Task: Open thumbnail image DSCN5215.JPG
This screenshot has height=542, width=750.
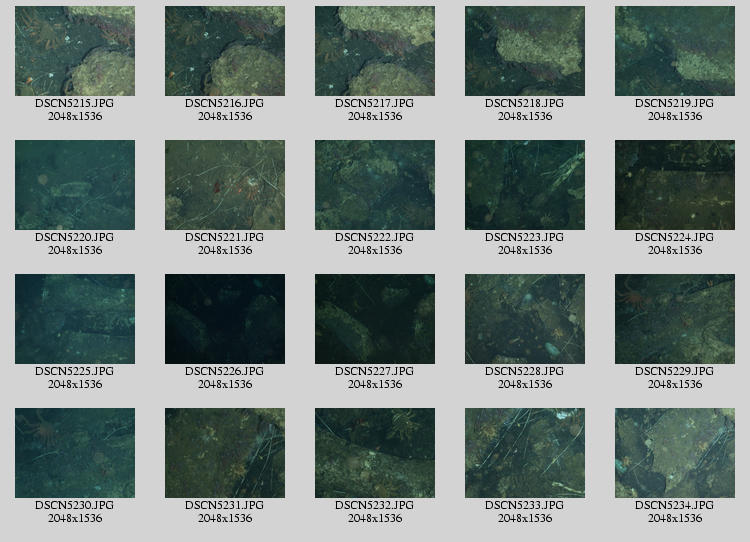Action: click(x=75, y=51)
